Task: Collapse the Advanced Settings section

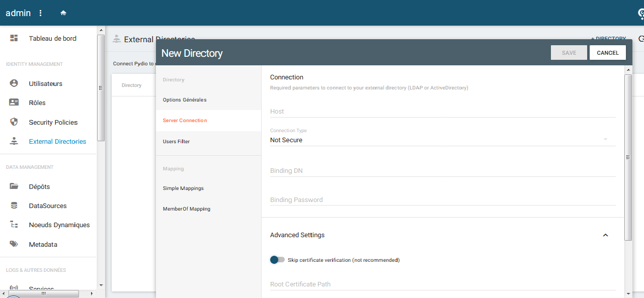Action: point(605,235)
